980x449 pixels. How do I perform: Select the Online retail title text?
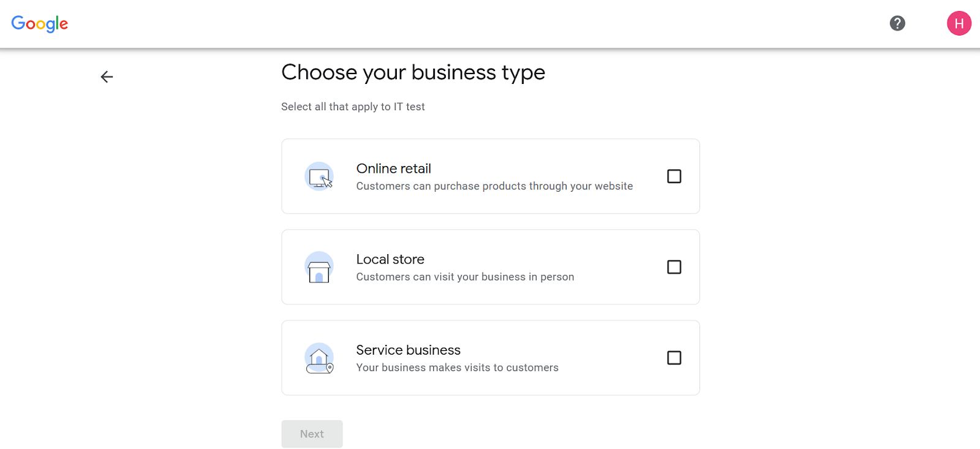click(x=394, y=168)
